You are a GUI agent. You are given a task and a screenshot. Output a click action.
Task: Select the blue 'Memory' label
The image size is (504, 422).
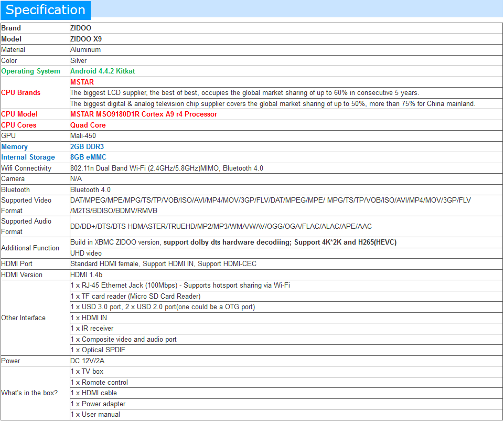coord(15,146)
